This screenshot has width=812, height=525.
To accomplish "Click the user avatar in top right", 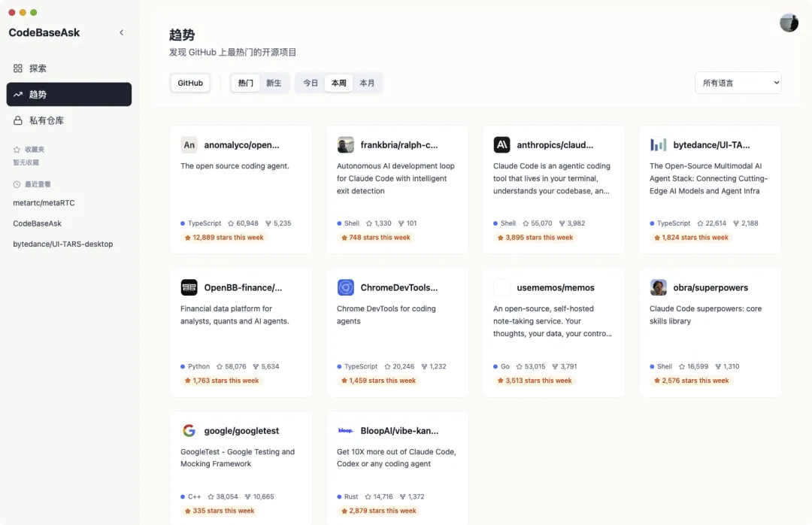I will click(x=789, y=23).
